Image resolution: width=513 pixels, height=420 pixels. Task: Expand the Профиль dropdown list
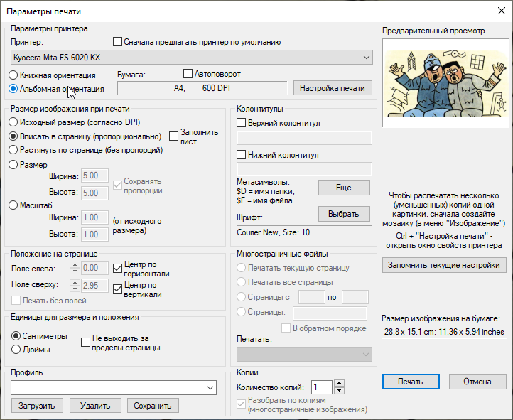[x=210, y=387]
